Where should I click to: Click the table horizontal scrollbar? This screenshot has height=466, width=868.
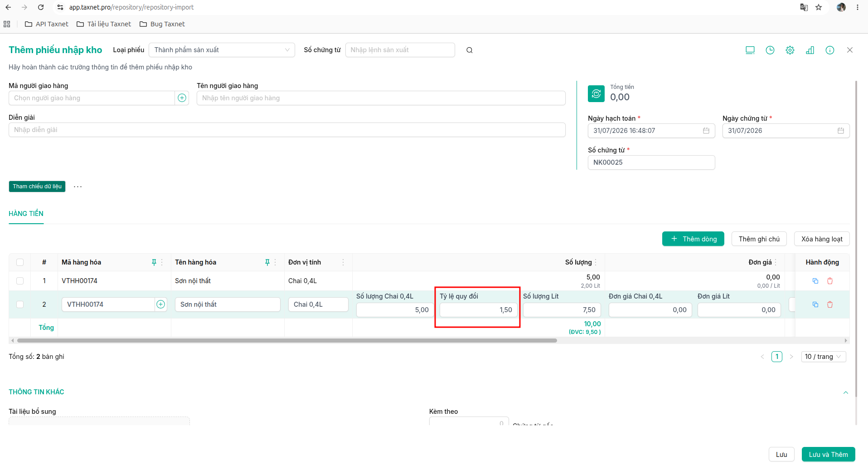point(286,340)
